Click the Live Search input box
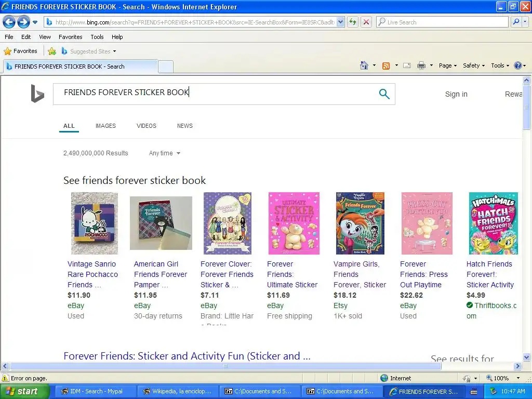 pyautogui.click(x=443, y=22)
